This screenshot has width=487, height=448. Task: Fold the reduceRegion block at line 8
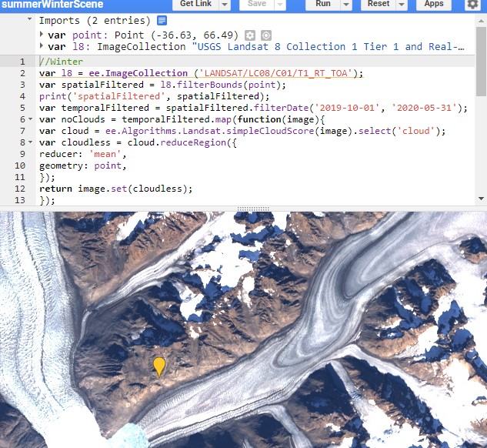coord(30,142)
